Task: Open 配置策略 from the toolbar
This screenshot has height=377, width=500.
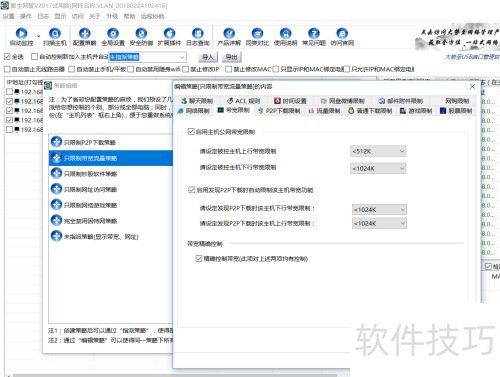Action: click(85, 33)
